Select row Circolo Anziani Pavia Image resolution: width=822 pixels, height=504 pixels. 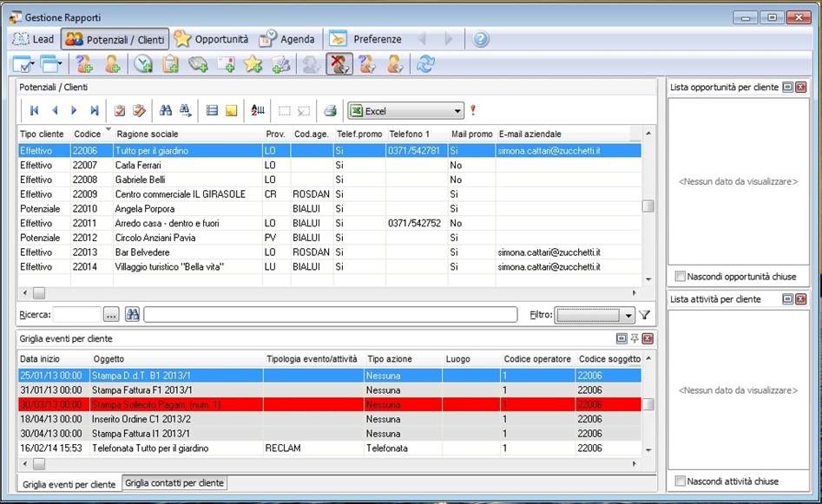coord(330,238)
